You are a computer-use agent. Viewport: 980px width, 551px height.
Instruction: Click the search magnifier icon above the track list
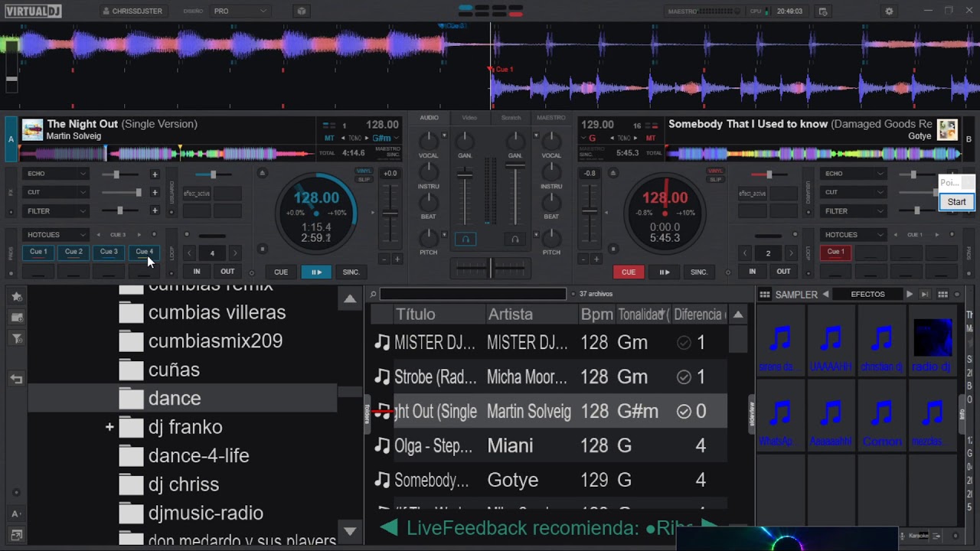(373, 294)
